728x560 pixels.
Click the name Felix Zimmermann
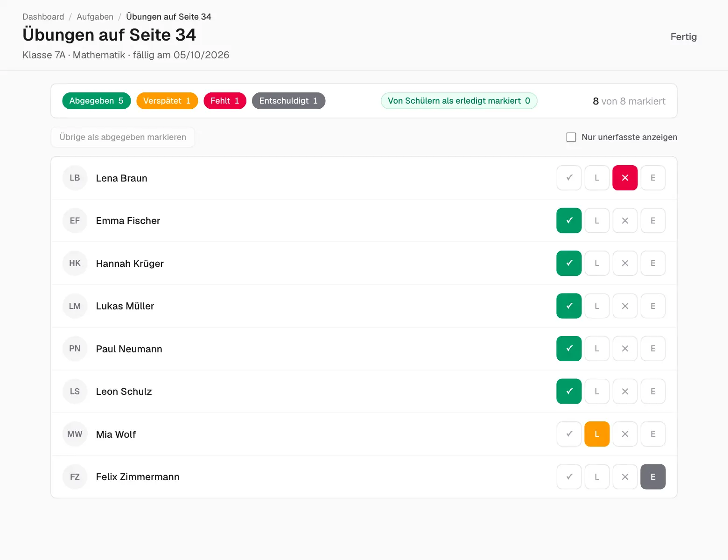click(138, 477)
